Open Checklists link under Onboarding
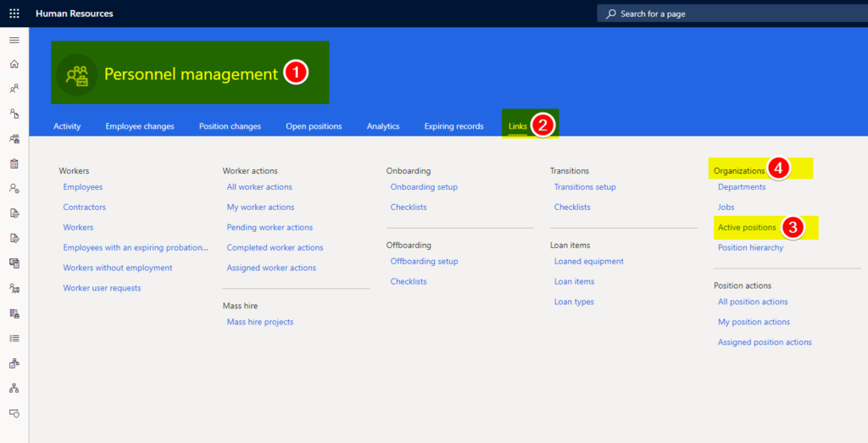This screenshot has height=443, width=868. pos(409,207)
